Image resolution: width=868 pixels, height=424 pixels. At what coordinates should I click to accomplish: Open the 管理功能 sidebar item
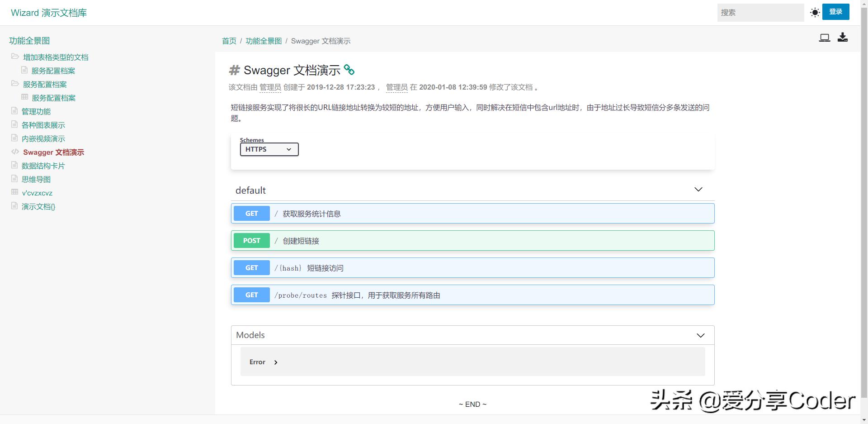[35, 111]
